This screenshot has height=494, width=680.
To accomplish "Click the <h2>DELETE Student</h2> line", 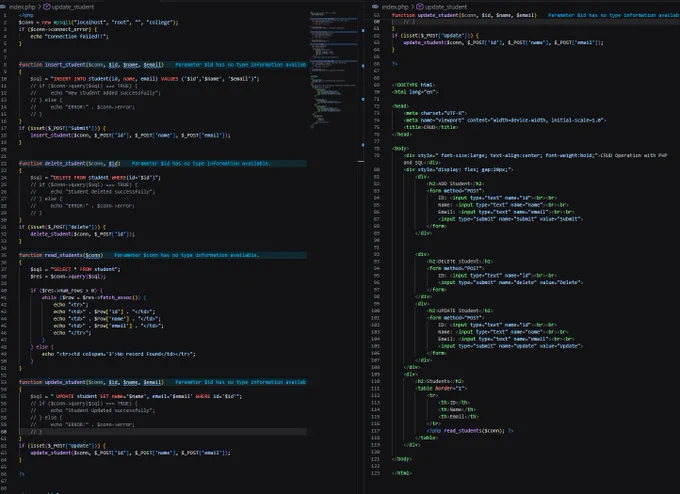I will [460, 262].
